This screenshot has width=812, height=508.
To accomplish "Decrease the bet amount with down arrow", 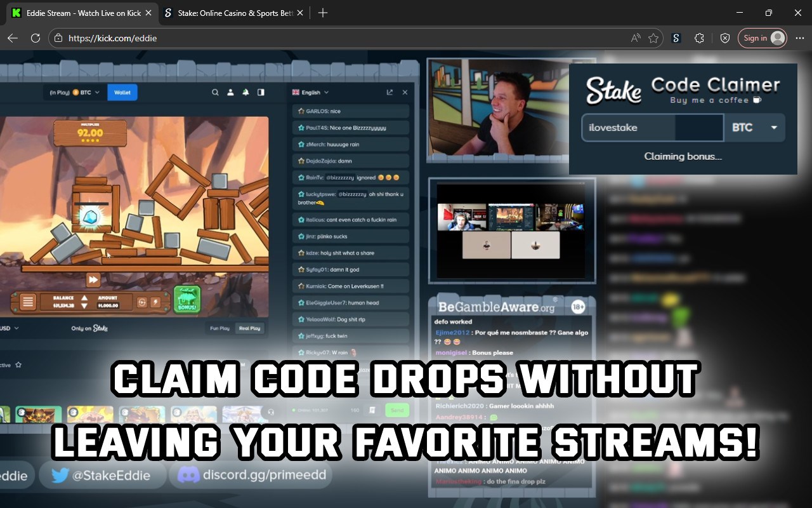I will pos(84,306).
